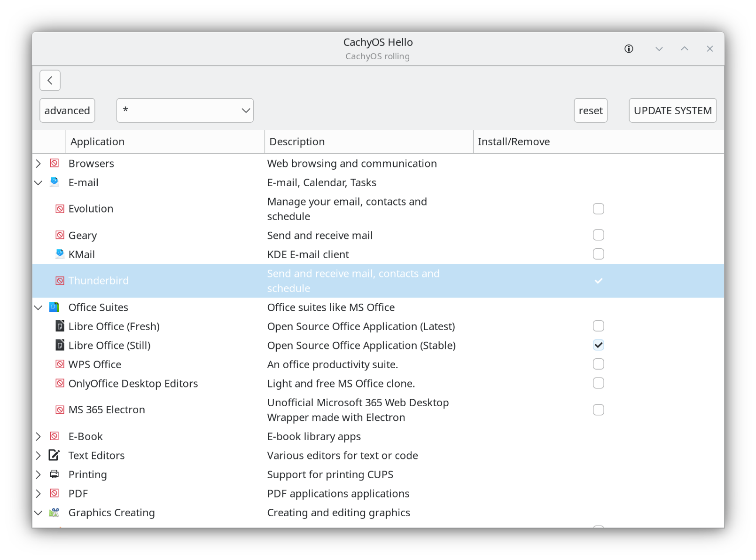
Task: Select the MS 365 Electron label
Action: [107, 410]
